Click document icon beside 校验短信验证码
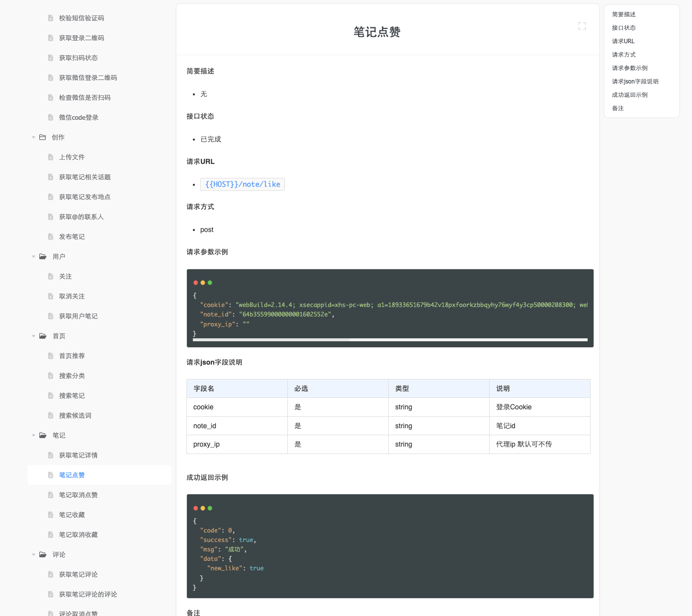Viewport: 692px width, 616px height. (x=51, y=18)
